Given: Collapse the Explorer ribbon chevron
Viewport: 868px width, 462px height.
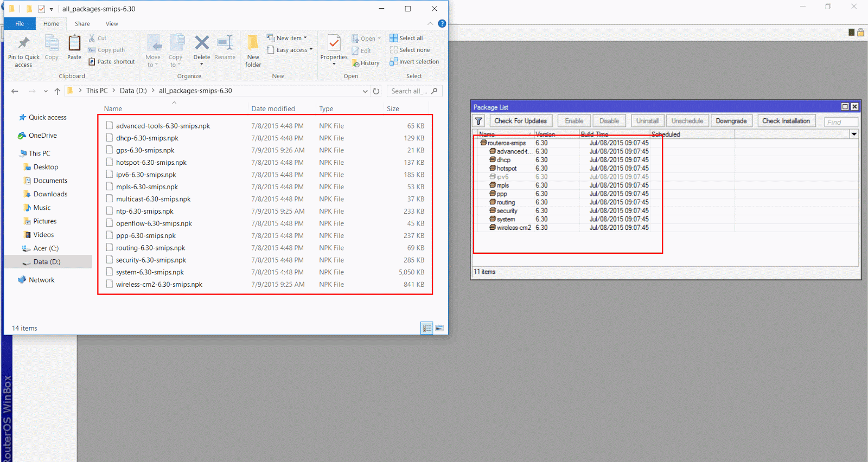Looking at the screenshot, I should [430, 24].
